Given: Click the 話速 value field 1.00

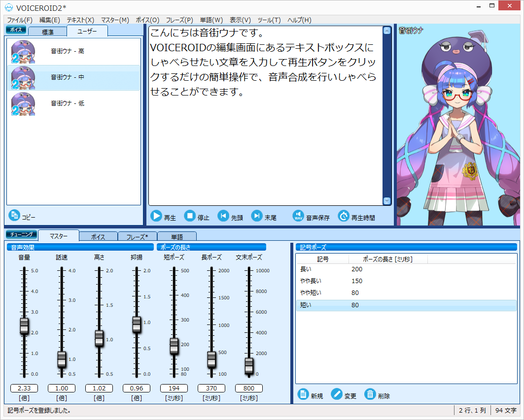Looking at the screenshot, I should click(62, 388).
